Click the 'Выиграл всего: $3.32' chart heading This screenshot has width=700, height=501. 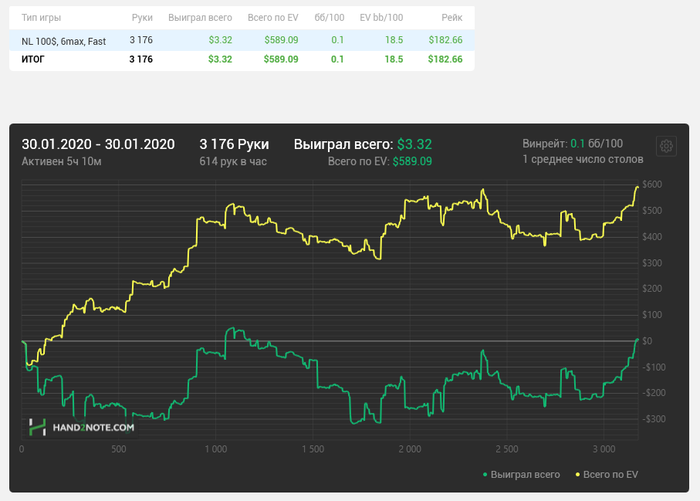tap(363, 144)
